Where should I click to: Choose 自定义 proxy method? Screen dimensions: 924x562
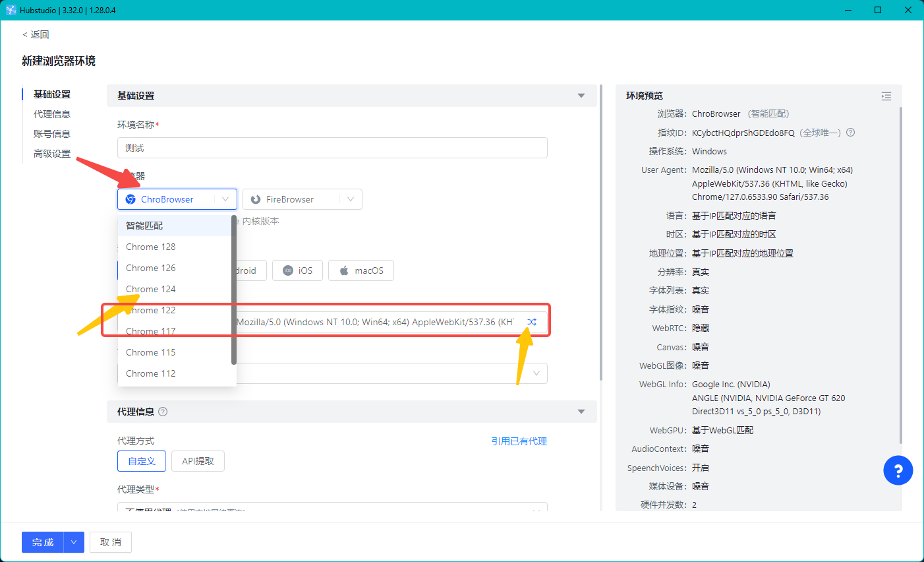pos(142,461)
